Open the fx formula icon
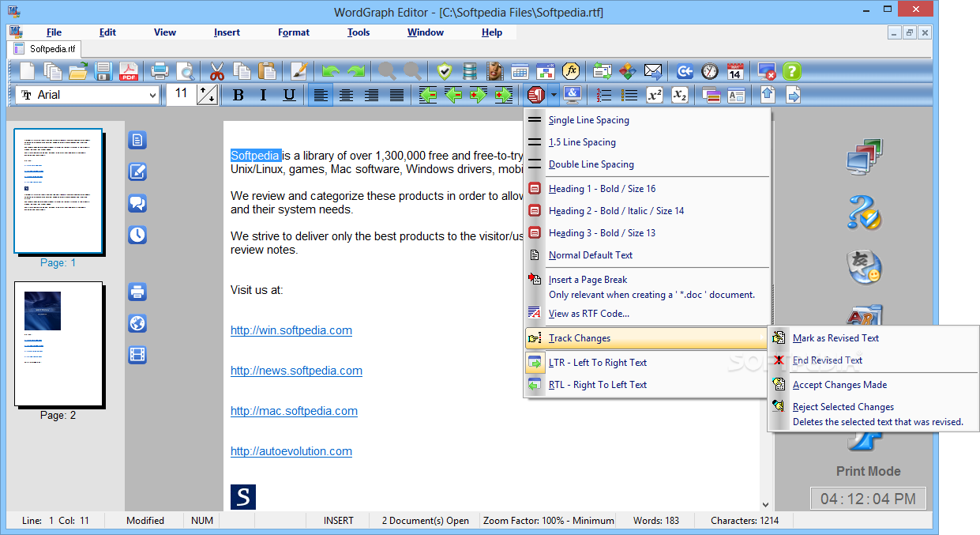The image size is (980, 535). (571, 71)
